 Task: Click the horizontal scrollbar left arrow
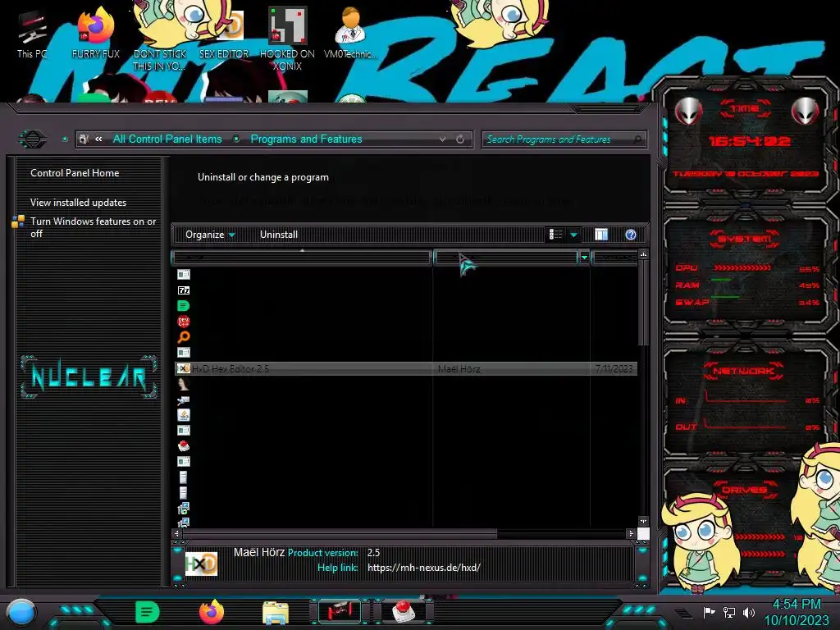coord(177,533)
